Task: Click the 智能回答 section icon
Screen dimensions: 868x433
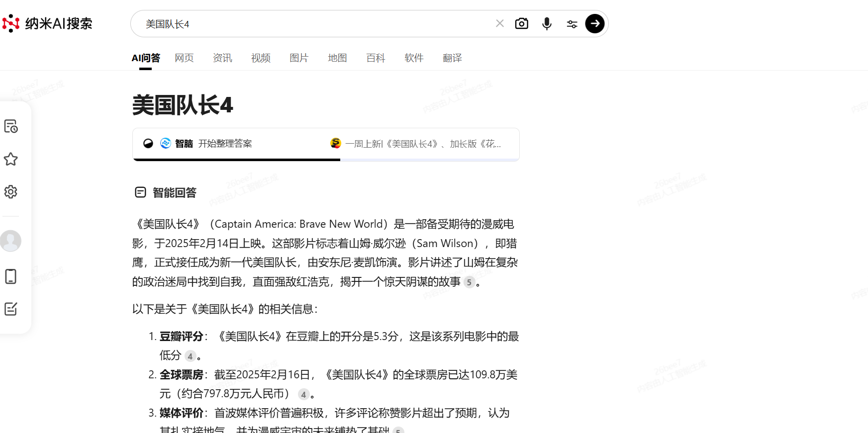Action: click(140, 192)
